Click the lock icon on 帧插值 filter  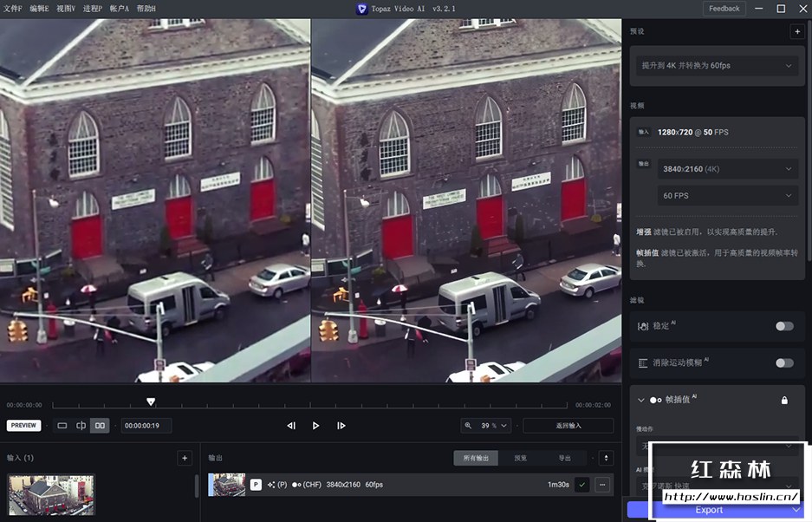coord(784,400)
